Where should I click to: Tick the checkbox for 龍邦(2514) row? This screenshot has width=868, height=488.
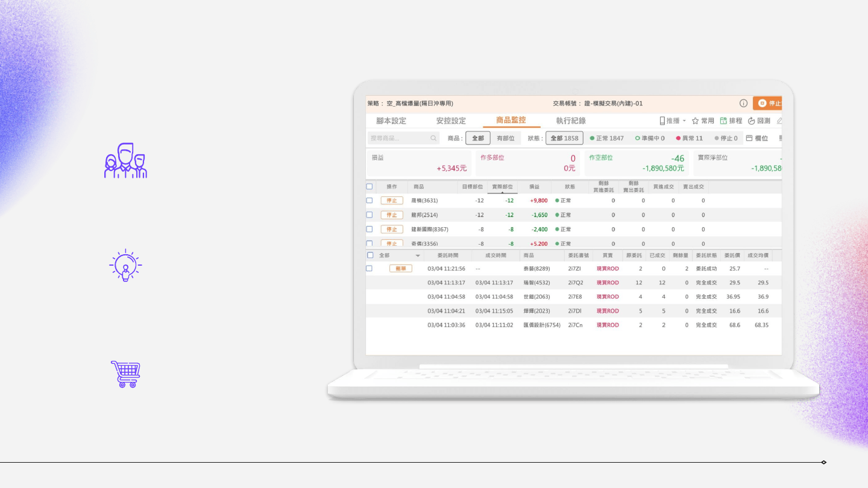tap(370, 215)
